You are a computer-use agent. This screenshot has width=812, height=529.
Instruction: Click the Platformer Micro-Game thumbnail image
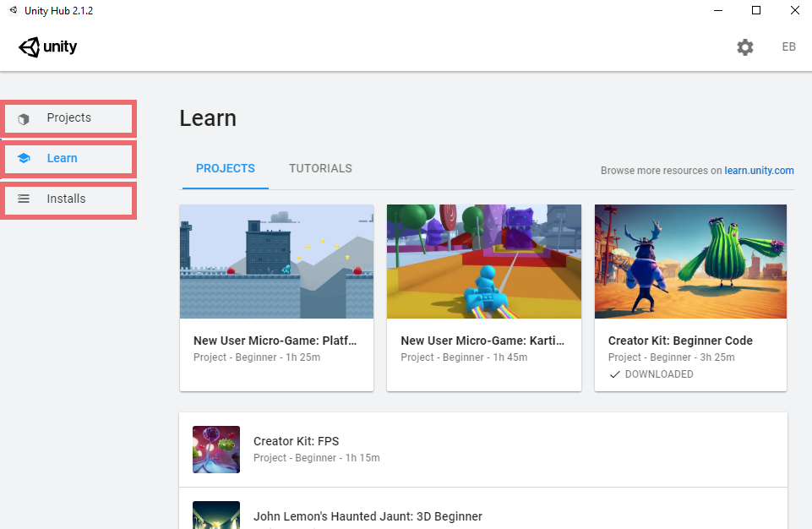[x=276, y=261]
